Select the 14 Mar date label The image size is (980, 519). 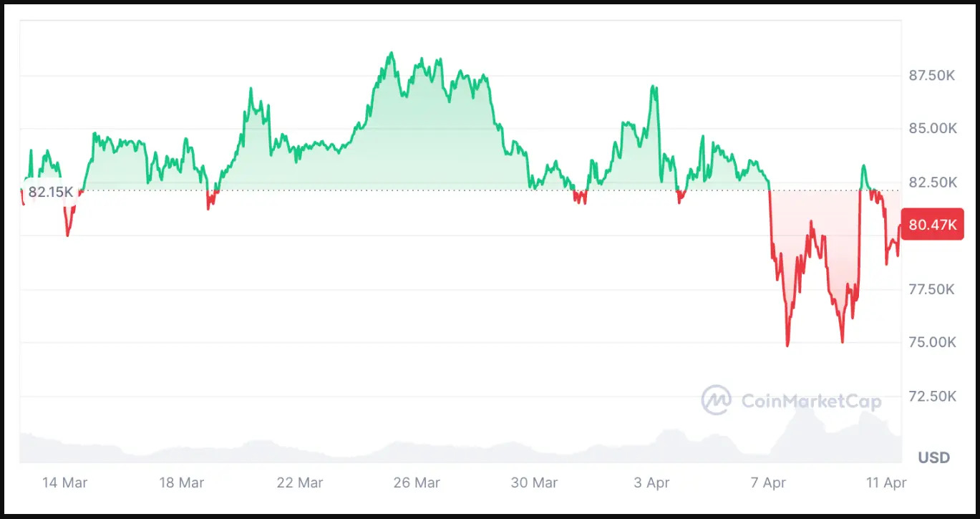click(x=64, y=483)
